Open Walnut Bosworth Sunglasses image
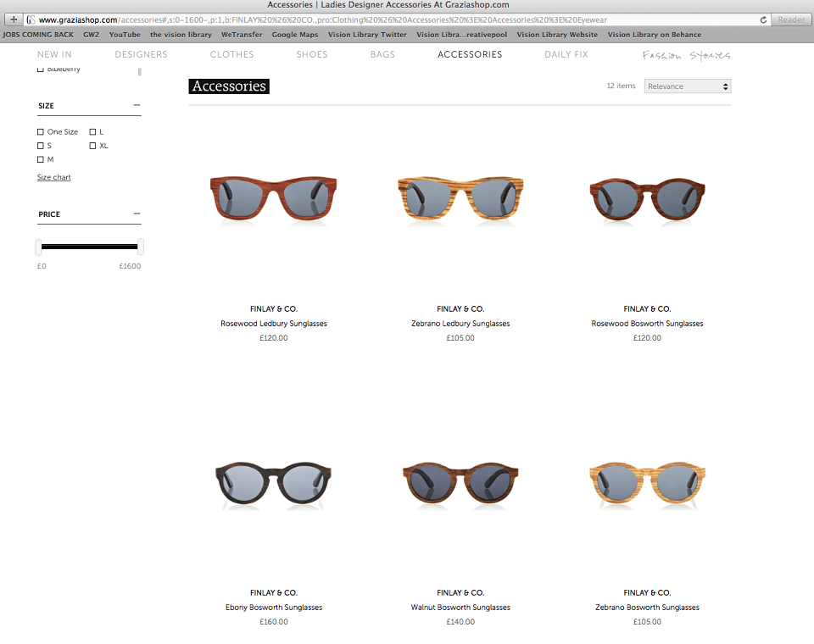Image resolution: width=814 pixels, height=644 pixels. coord(460,484)
